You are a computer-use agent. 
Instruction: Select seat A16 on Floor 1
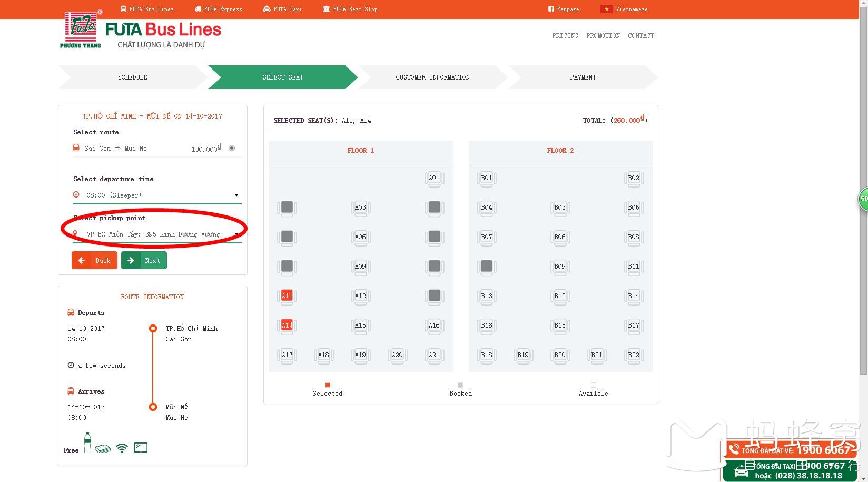(x=434, y=326)
